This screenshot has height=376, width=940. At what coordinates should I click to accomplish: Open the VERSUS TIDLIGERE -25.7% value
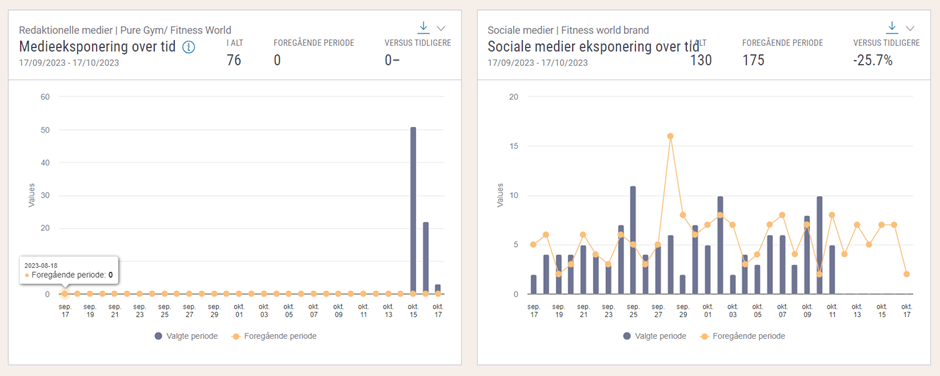873,60
